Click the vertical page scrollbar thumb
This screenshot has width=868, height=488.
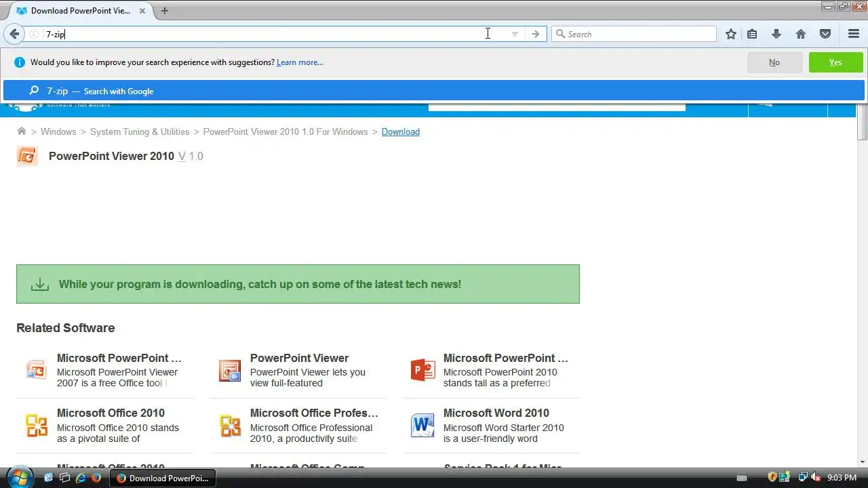(x=863, y=123)
